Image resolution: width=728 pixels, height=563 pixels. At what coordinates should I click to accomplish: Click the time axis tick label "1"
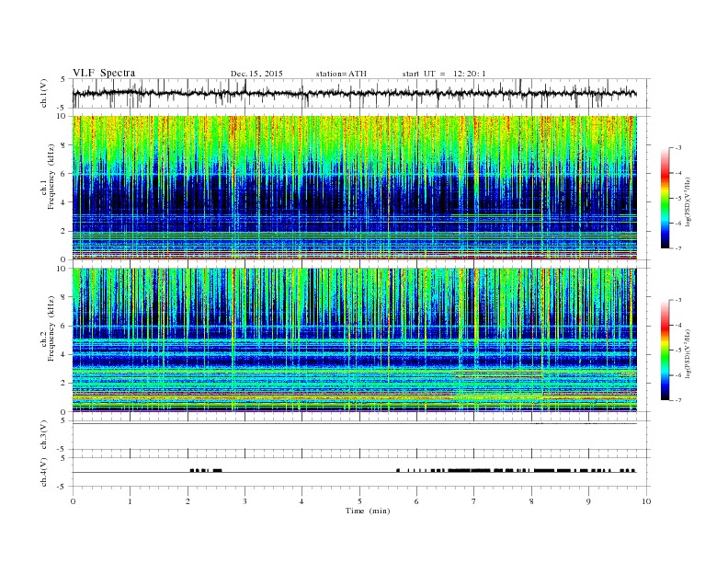pos(130,501)
